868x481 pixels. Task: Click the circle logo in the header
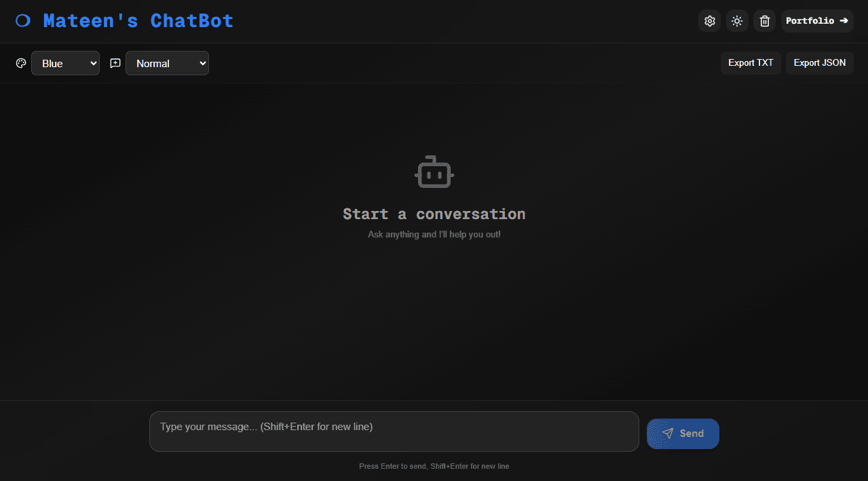click(22, 20)
